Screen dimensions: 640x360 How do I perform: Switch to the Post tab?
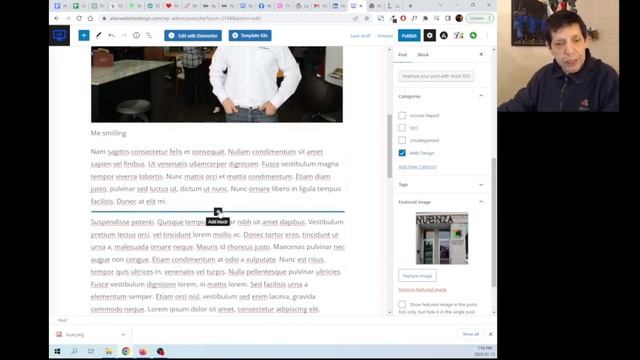coord(402,55)
